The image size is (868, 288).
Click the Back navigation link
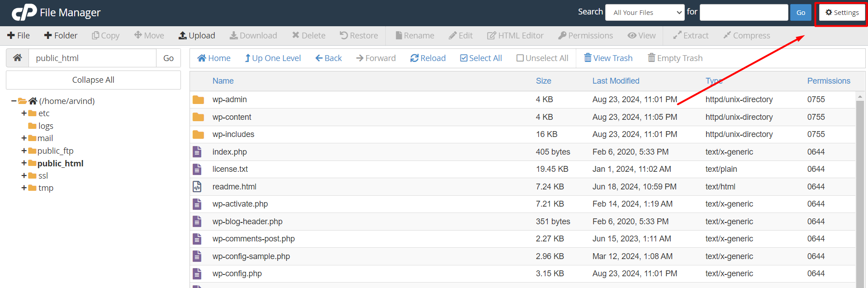tap(328, 58)
